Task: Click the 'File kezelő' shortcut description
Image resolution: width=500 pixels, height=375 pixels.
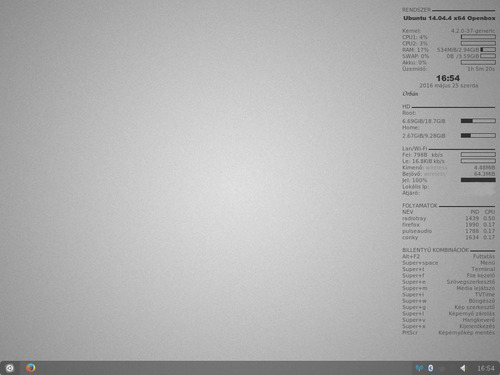Action: click(481, 275)
